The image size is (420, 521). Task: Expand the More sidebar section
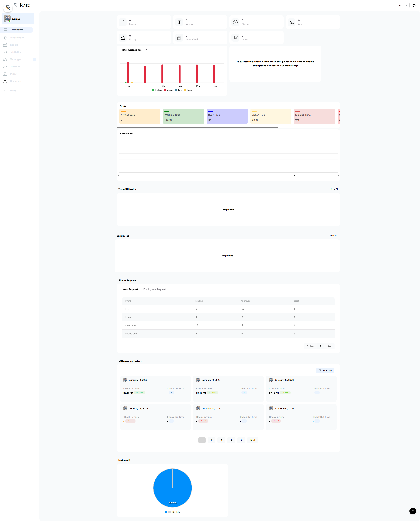tap(13, 91)
